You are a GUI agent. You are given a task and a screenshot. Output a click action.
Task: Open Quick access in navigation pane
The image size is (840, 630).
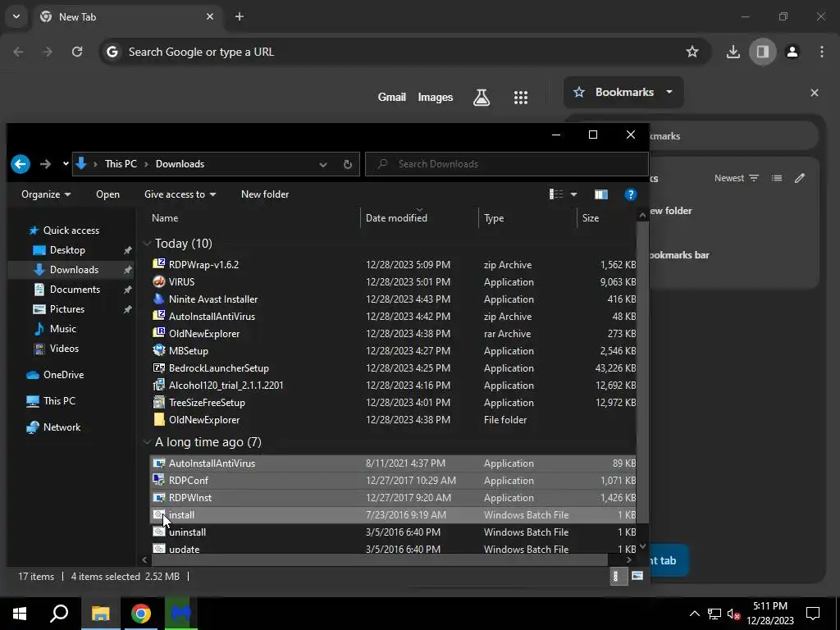point(71,231)
